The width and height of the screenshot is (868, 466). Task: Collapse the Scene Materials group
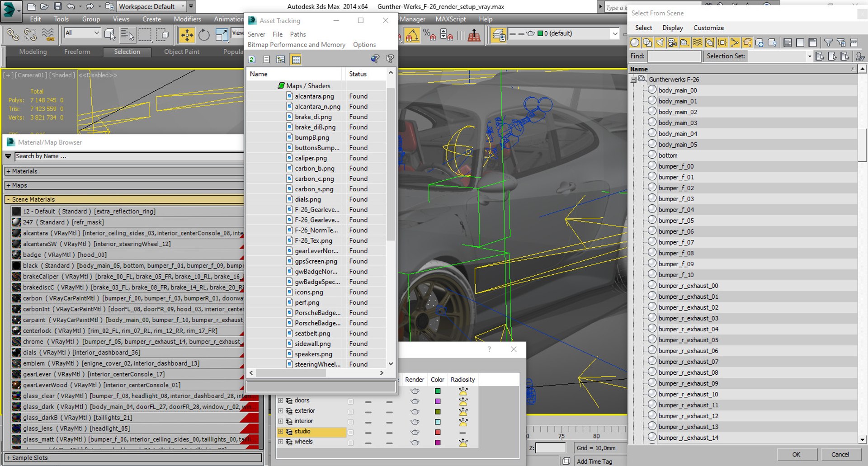point(9,199)
